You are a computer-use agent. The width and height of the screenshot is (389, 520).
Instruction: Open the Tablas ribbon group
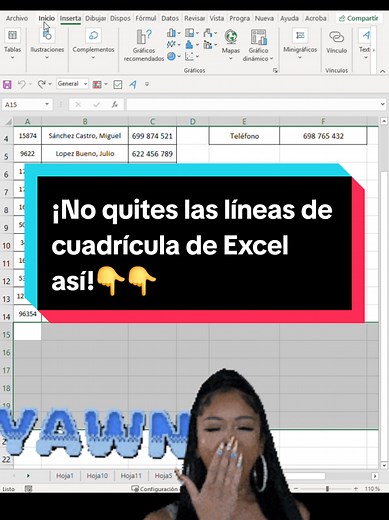[x=12, y=44]
